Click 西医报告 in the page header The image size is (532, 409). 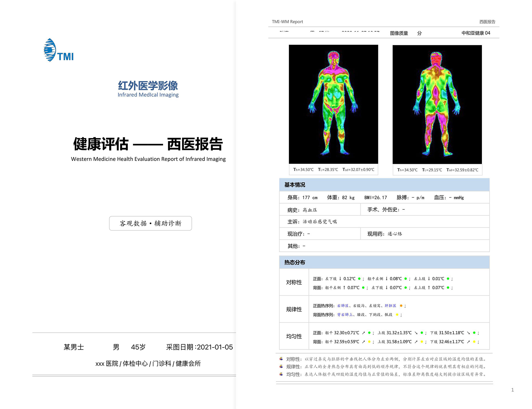tap(487, 22)
